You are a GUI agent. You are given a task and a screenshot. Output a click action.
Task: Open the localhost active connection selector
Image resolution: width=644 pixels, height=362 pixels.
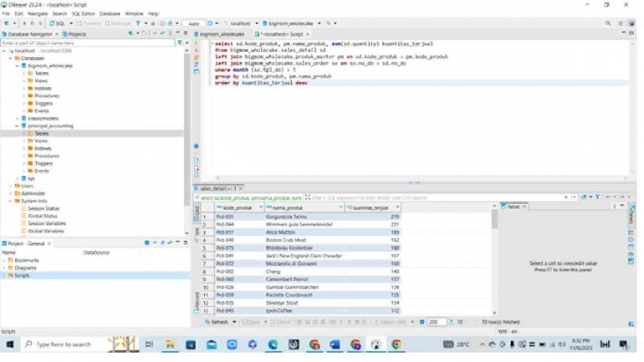tap(242, 23)
